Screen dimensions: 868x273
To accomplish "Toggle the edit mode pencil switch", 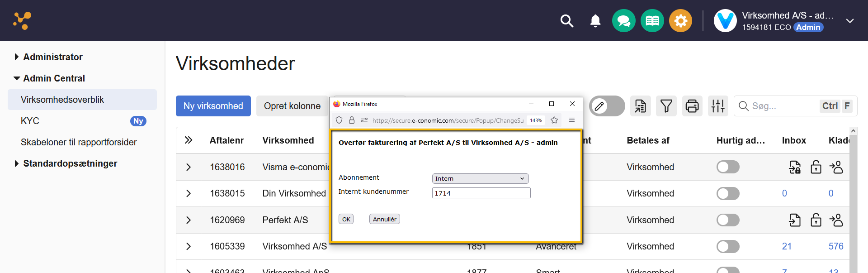I will tap(607, 106).
